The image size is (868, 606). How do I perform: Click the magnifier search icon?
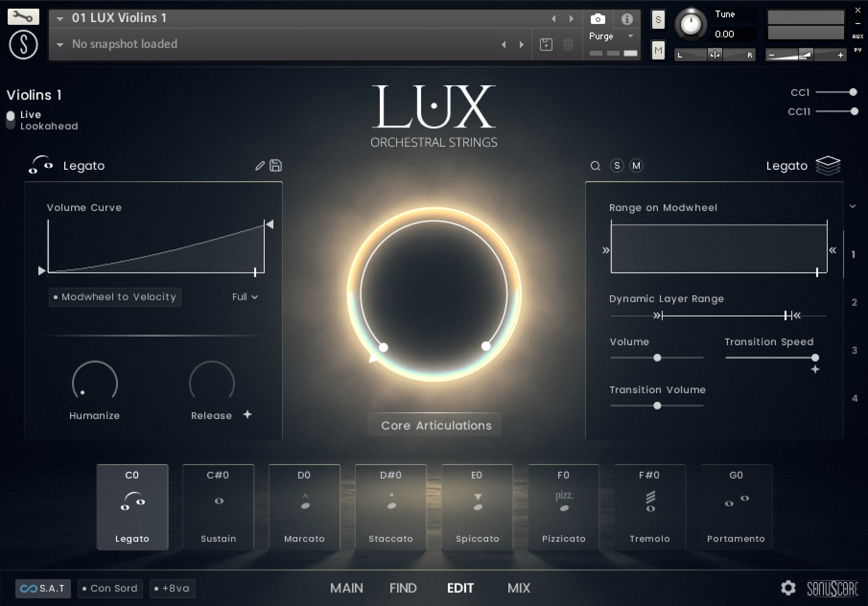tap(596, 166)
